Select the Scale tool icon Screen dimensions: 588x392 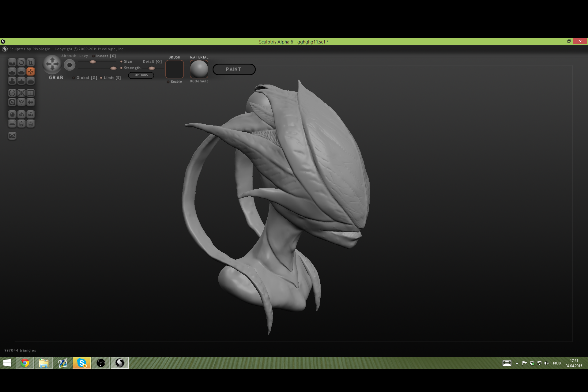pos(31,62)
